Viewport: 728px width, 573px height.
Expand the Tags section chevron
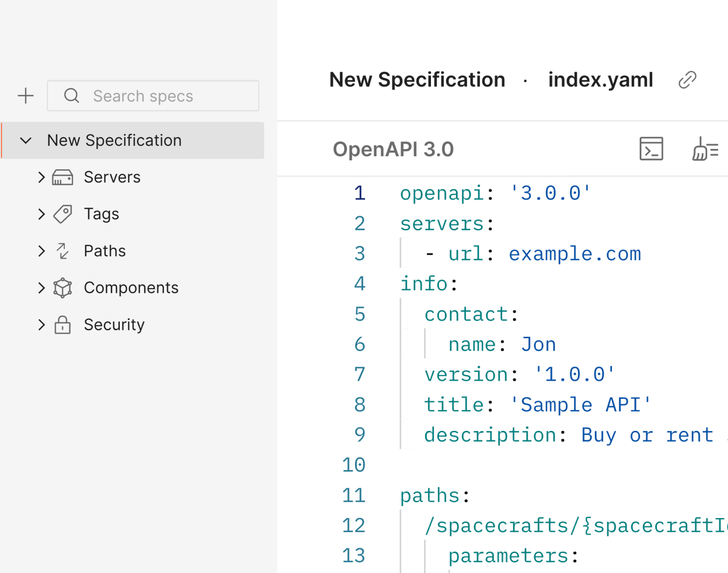click(42, 214)
